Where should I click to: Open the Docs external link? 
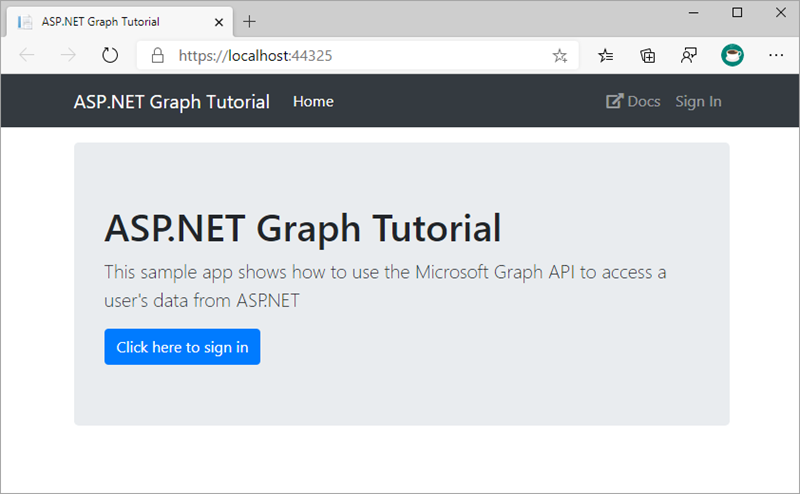tap(633, 101)
